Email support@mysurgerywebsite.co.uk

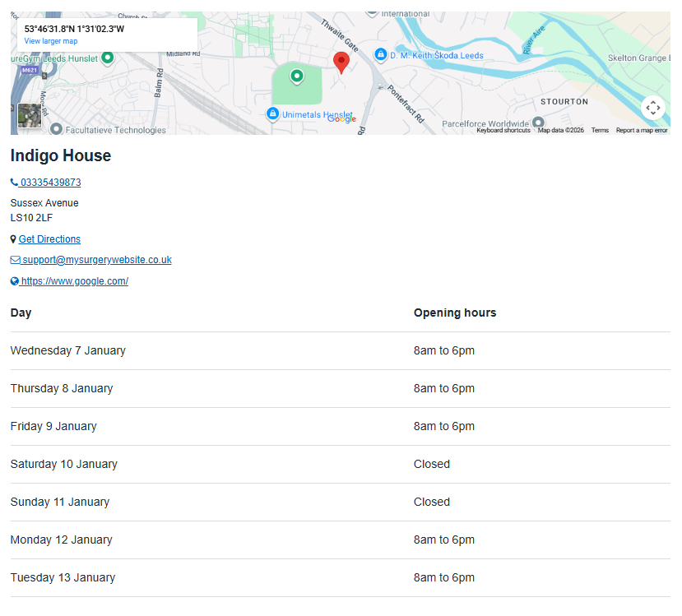click(x=91, y=260)
